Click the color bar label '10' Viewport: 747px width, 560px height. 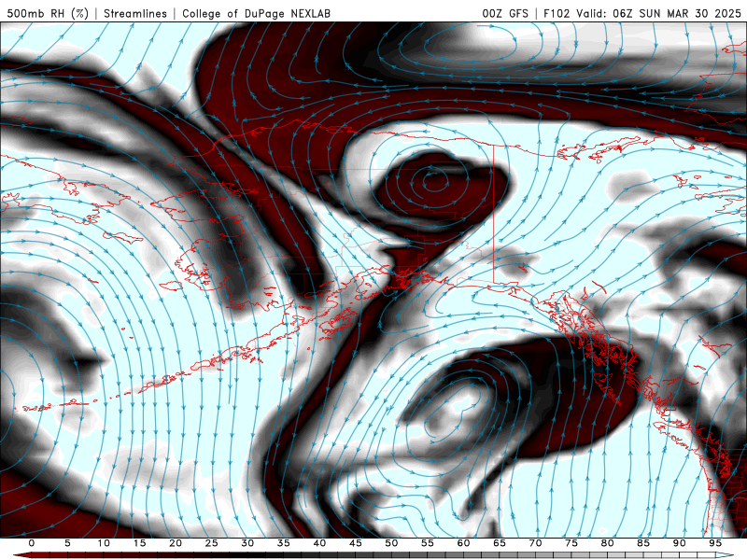pyautogui.click(x=104, y=543)
